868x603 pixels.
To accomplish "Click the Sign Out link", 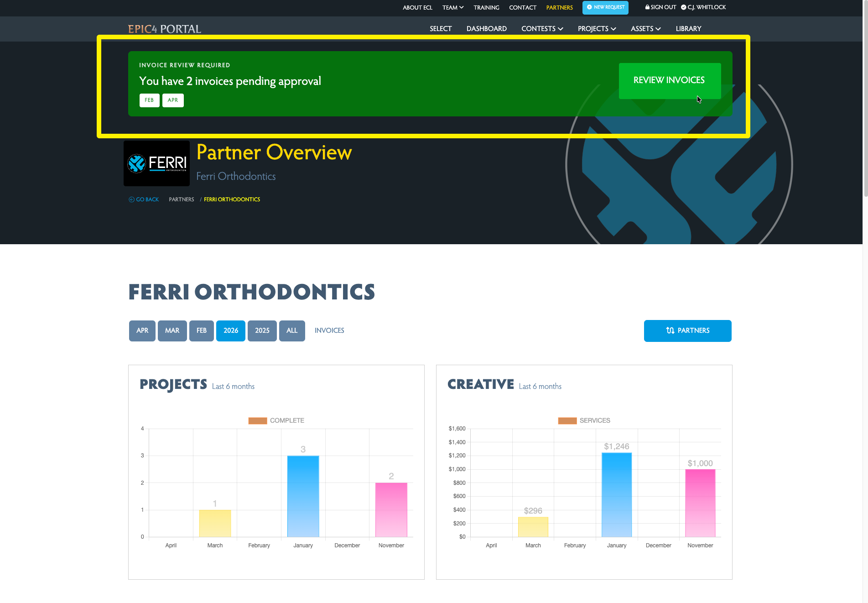I will (660, 7).
